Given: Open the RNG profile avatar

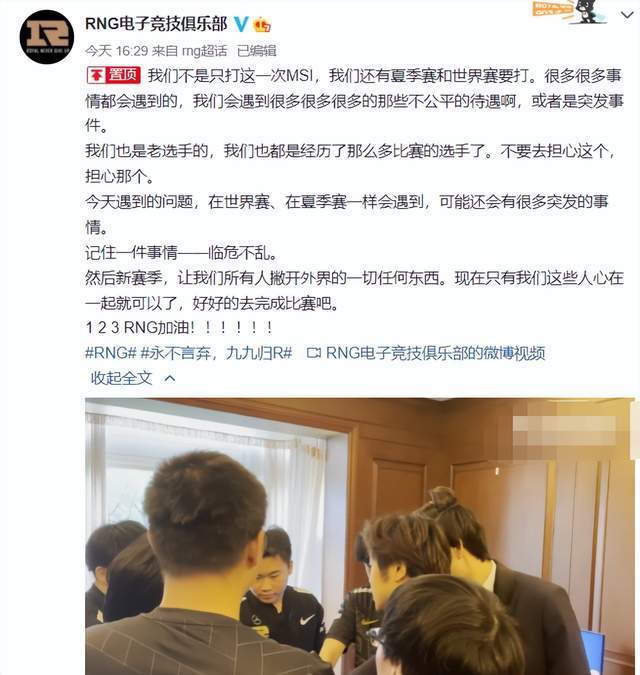Looking at the screenshot, I should (x=46, y=37).
